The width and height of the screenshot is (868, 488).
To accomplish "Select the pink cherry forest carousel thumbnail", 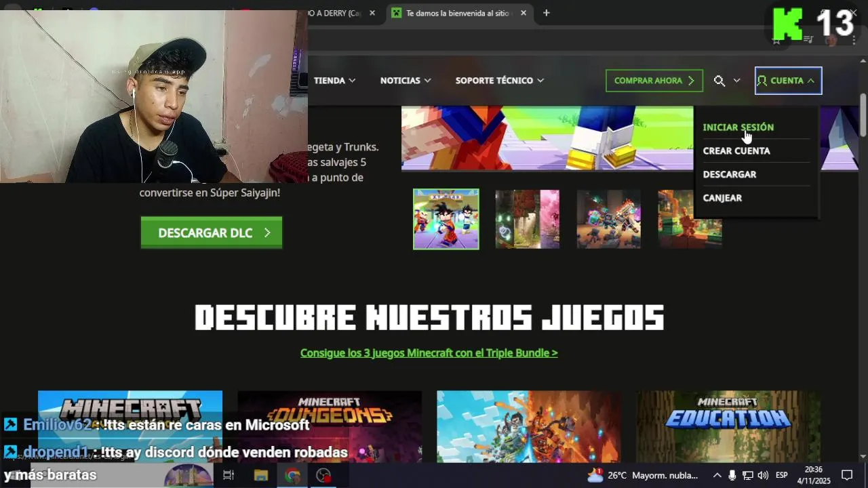I will 528,219.
